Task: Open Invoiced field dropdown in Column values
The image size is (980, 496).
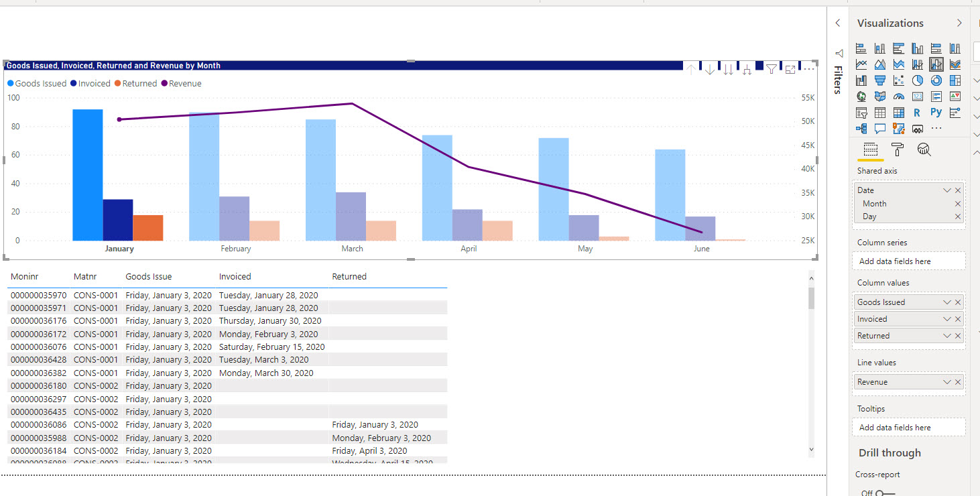Action: point(947,319)
